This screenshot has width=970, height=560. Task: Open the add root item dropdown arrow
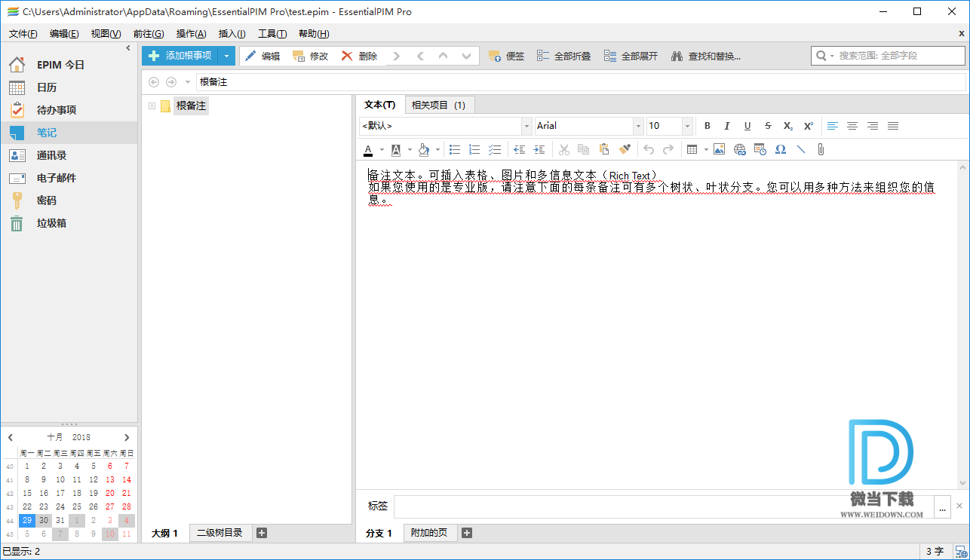pyautogui.click(x=227, y=56)
